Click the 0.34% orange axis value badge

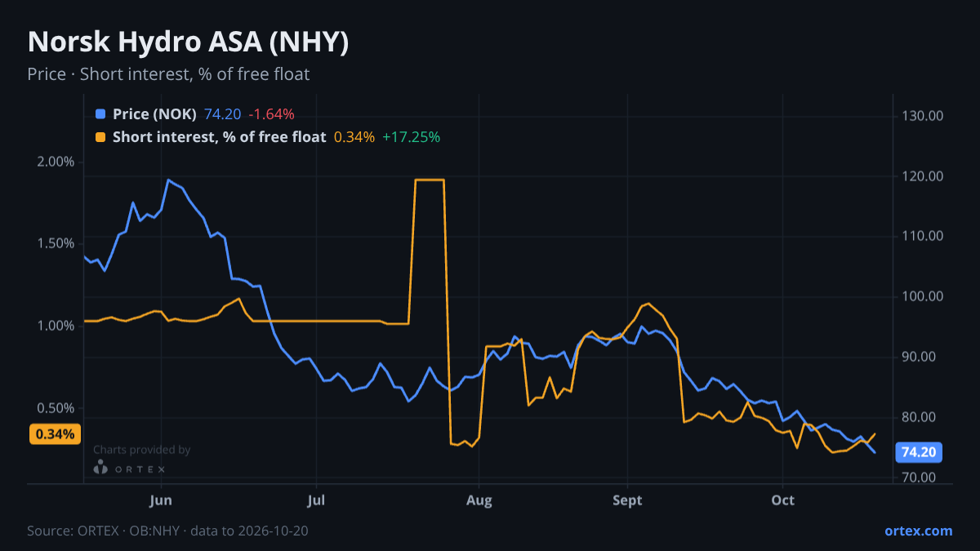pos(56,434)
